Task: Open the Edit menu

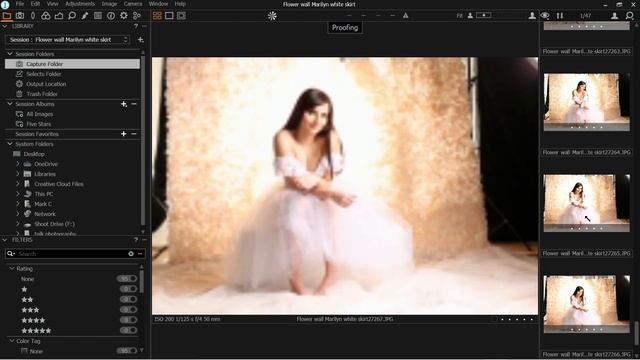Action: click(36, 4)
